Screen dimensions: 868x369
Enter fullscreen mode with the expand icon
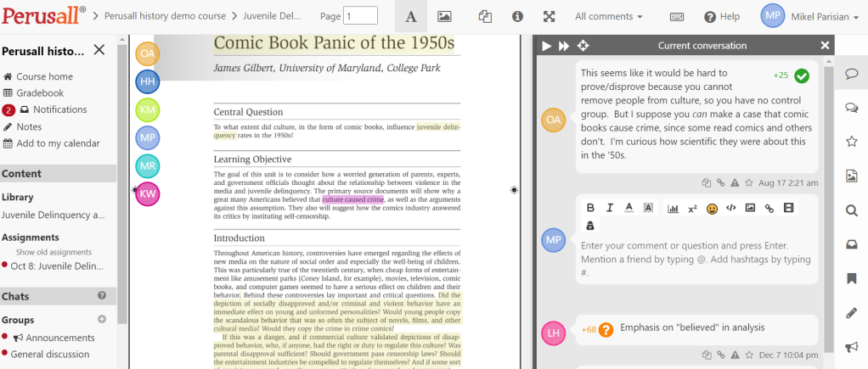[549, 16]
